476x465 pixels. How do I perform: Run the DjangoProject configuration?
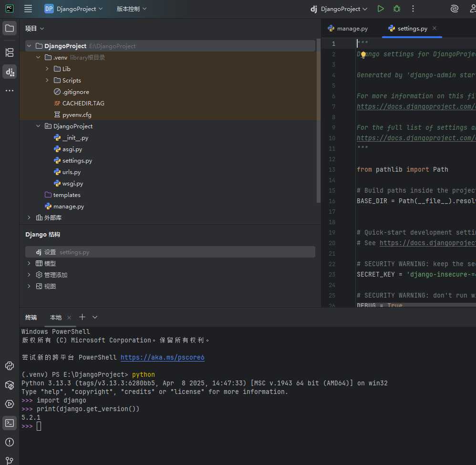click(x=381, y=9)
